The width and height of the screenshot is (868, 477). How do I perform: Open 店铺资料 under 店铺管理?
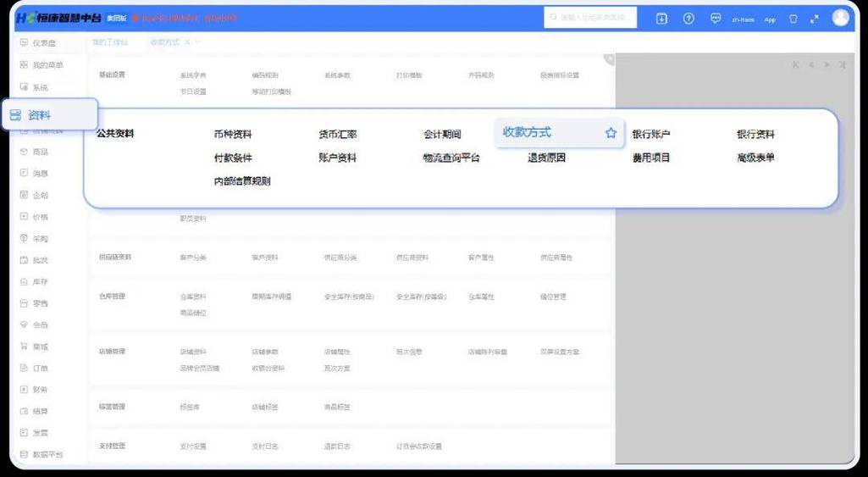pos(193,352)
